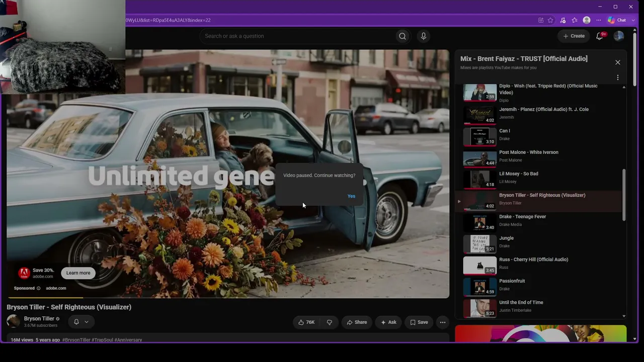The image size is (644, 362).
Task: Click the webcam overlay thumbnail
Action: point(62,47)
